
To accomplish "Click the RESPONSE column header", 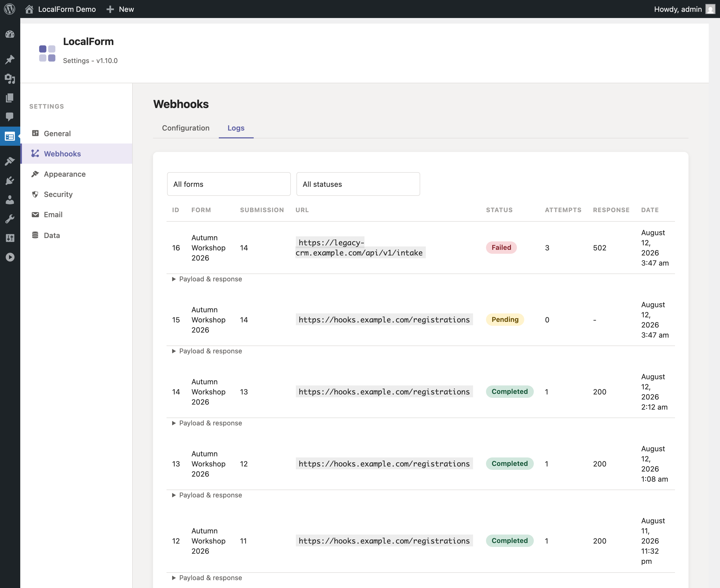I will click(611, 210).
